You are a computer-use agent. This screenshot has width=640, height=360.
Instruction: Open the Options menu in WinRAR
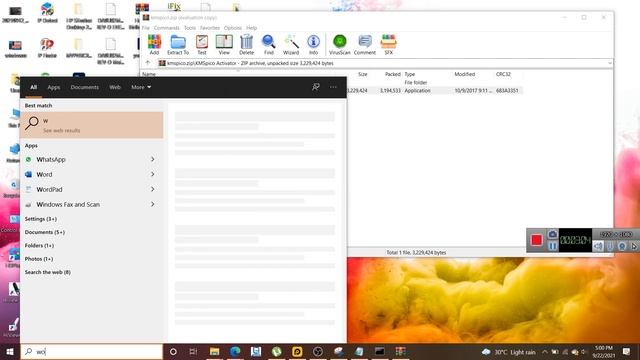pyautogui.click(x=233, y=28)
